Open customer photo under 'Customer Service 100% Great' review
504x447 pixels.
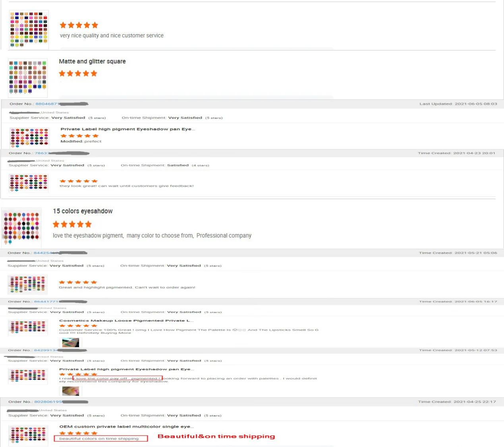[71, 343]
